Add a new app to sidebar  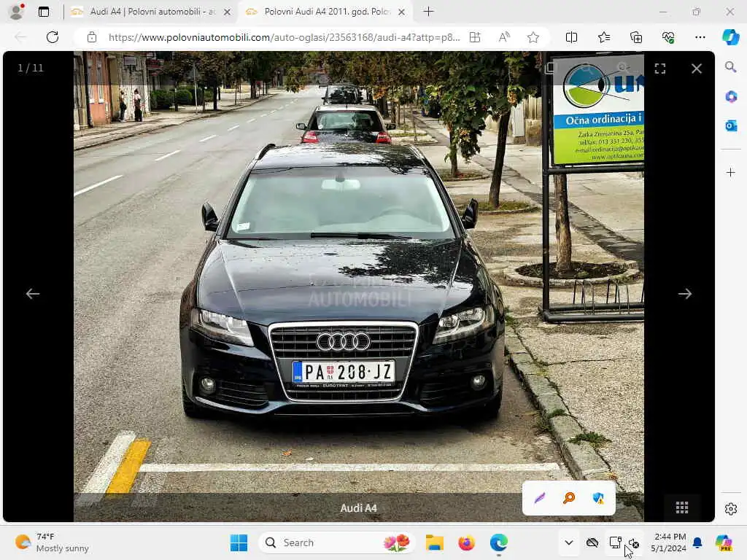[x=731, y=172]
